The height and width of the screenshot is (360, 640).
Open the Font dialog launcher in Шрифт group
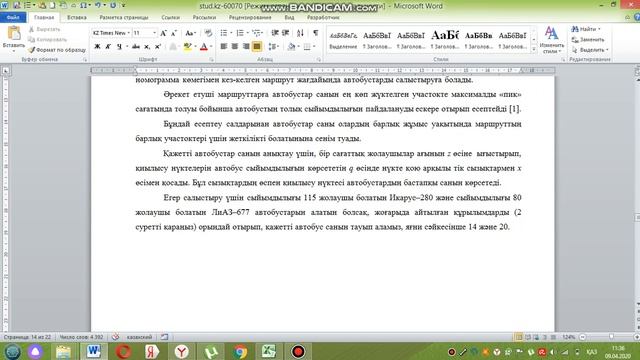[211, 60]
